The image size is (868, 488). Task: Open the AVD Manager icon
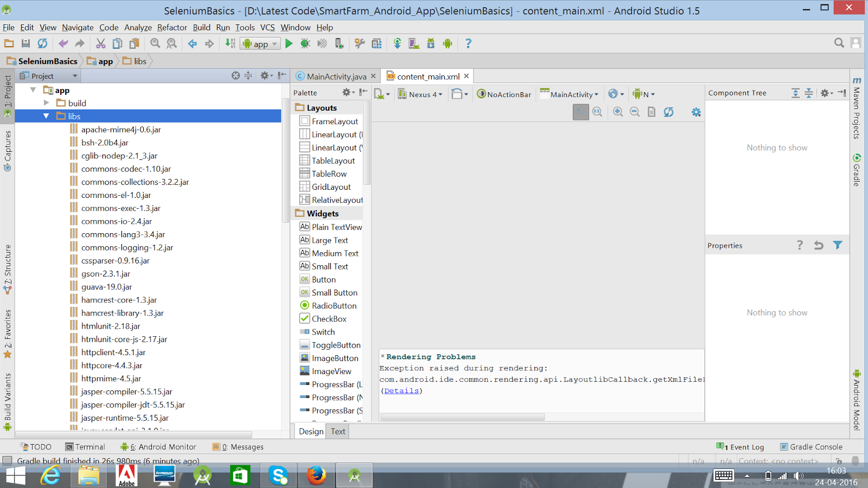pyautogui.click(x=414, y=43)
